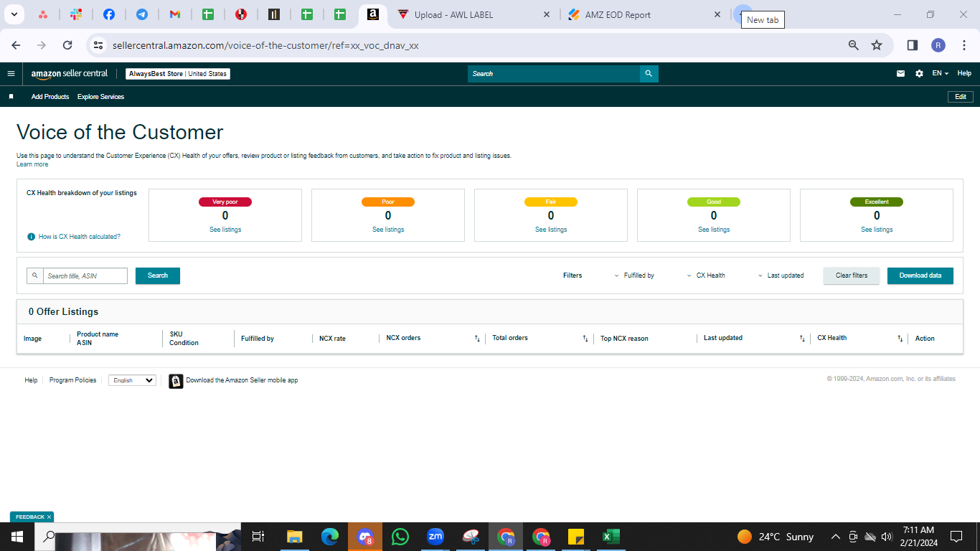
Task: Open the browser side panel icon
Action: 913,45
